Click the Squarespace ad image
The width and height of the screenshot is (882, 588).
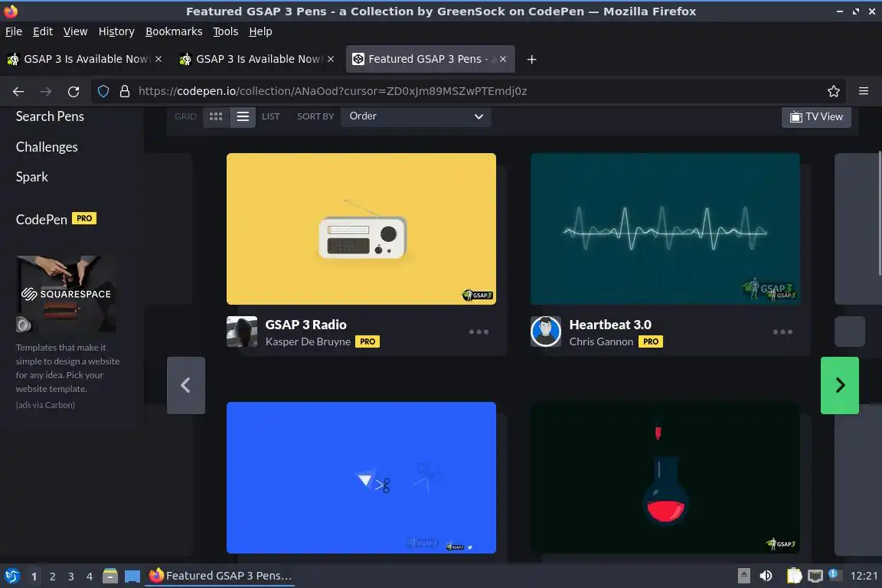coord(67,294)
